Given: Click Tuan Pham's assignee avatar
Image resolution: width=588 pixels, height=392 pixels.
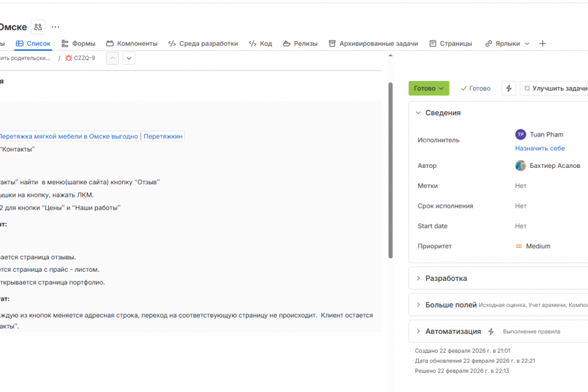Looking at the screenshot, I should tap(521, 135).
